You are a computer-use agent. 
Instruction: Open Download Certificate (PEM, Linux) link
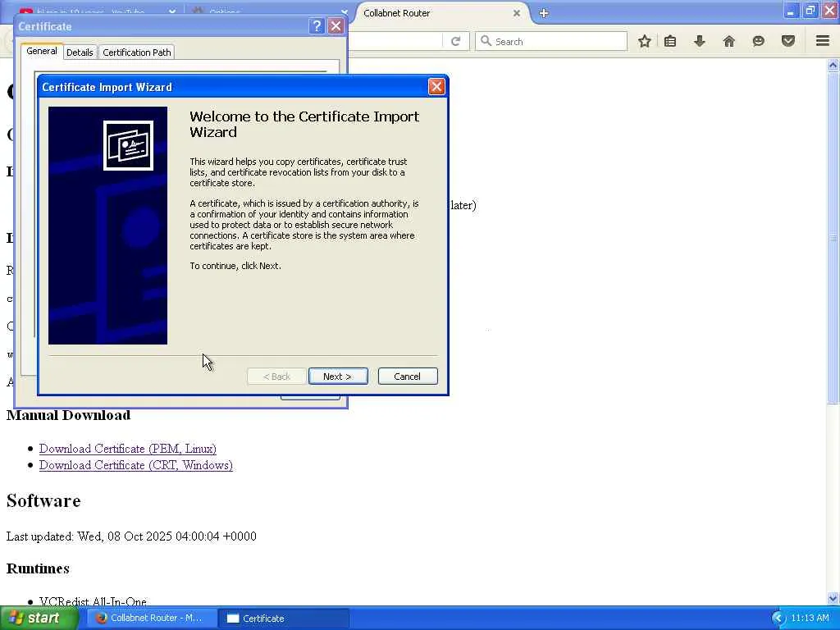tap(127, 449)
